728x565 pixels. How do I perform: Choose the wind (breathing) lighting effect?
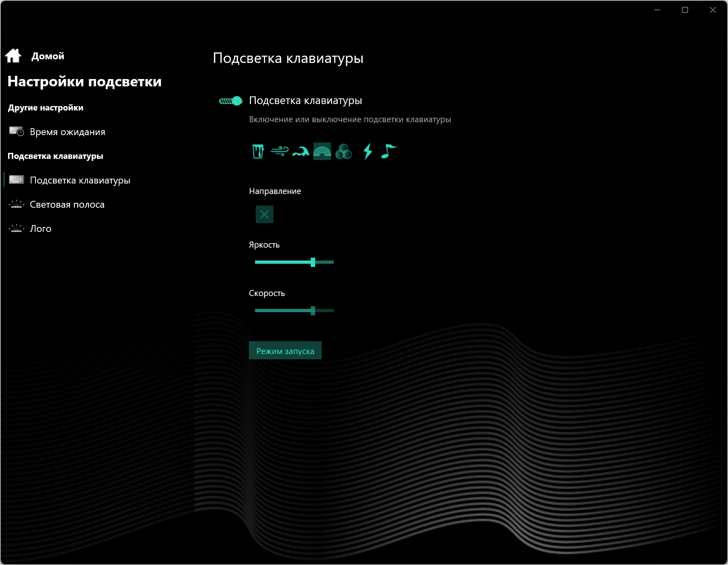279,152
